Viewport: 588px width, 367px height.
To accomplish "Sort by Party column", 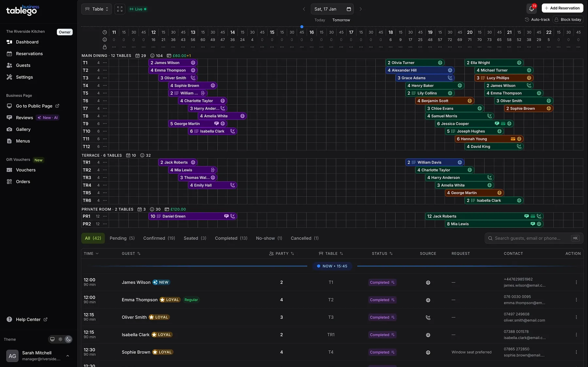I will coord(282,253).
